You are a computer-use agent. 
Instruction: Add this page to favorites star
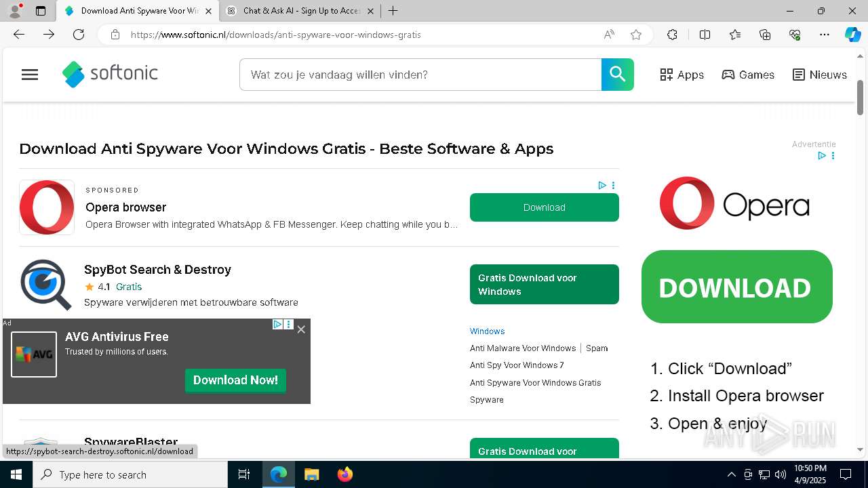click(x=636, y=35)
